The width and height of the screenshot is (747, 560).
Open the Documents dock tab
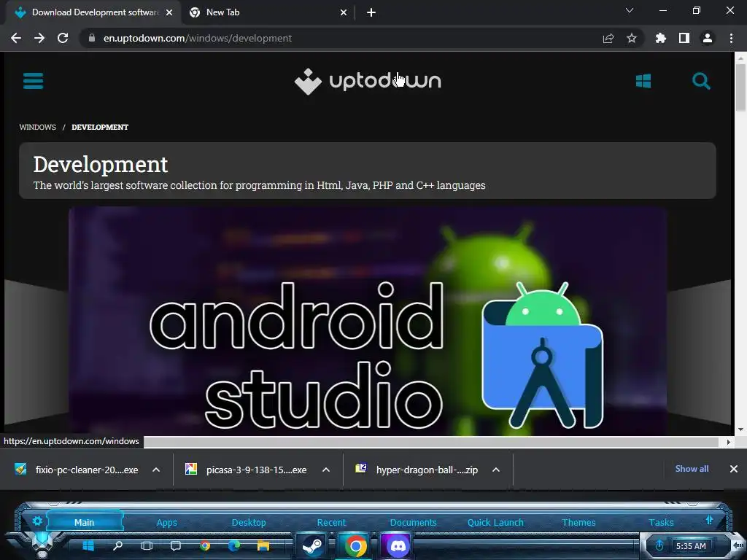[x=413, y=522]
